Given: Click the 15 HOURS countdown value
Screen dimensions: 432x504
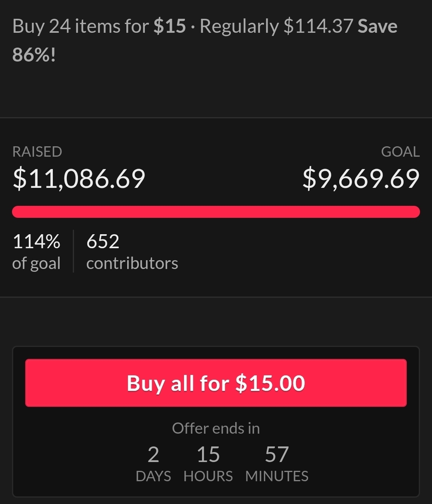Looking at the screenshot, I should coord(208,455).
